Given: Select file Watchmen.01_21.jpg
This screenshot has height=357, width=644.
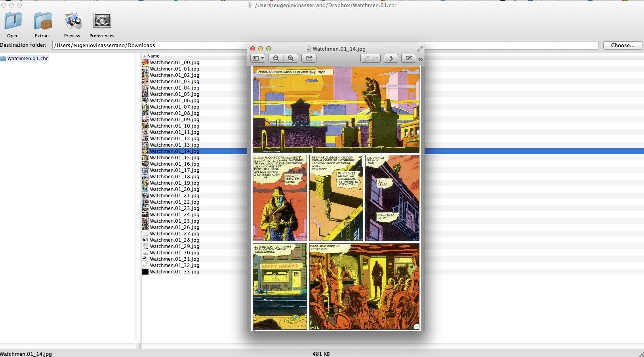Looking at the screenshot, I should pos(175,195).
